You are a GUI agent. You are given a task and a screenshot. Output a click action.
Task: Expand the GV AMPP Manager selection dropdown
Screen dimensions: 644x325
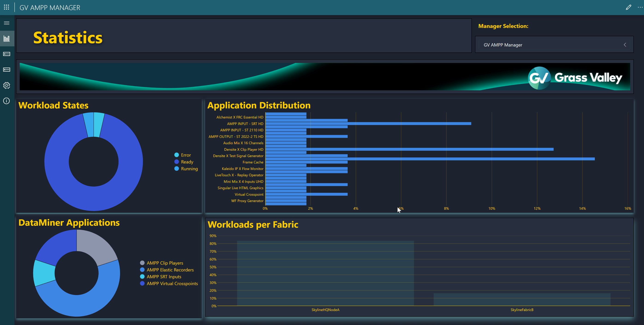[554, 45]
